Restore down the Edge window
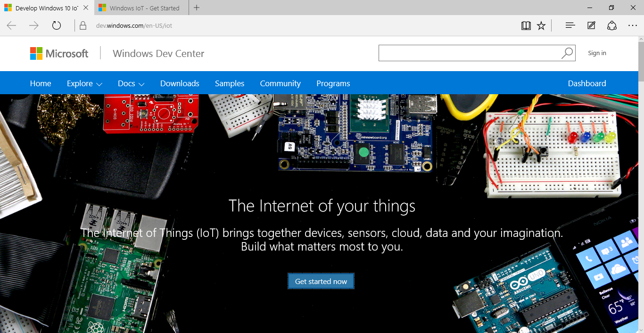The height and width of the screenshot is (333, 644). coord(611,8)
